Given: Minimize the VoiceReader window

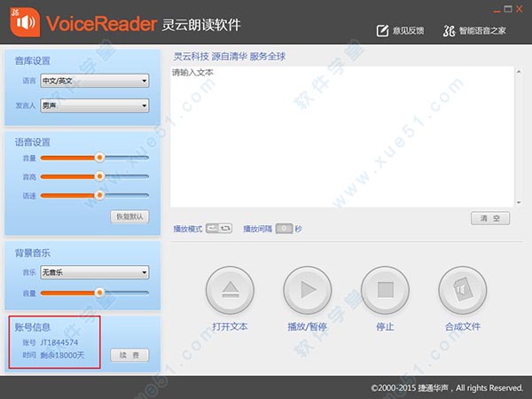Looking at the screenshot, I should point(497,10).
